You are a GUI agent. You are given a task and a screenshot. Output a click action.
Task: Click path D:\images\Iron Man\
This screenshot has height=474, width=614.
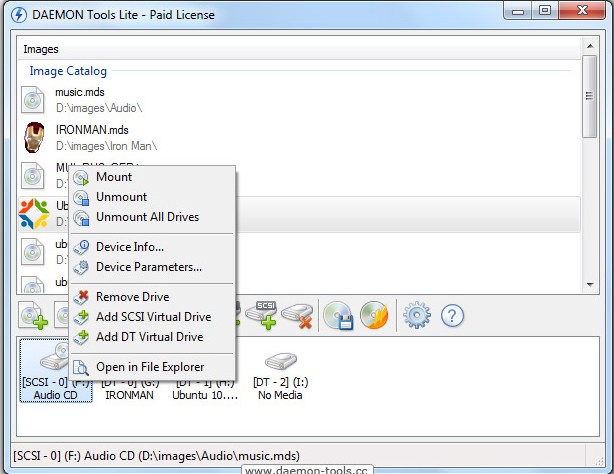[107, 146]
